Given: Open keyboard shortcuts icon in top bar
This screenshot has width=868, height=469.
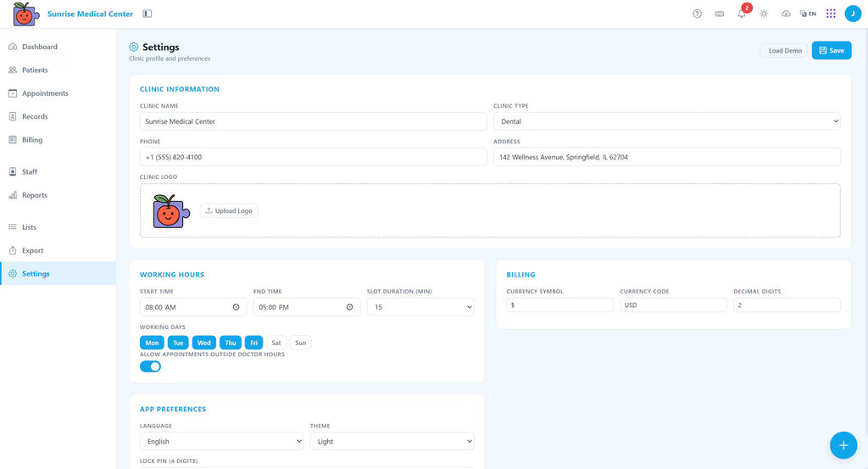Looking at the screenshot, I should (x=719, y=14).
